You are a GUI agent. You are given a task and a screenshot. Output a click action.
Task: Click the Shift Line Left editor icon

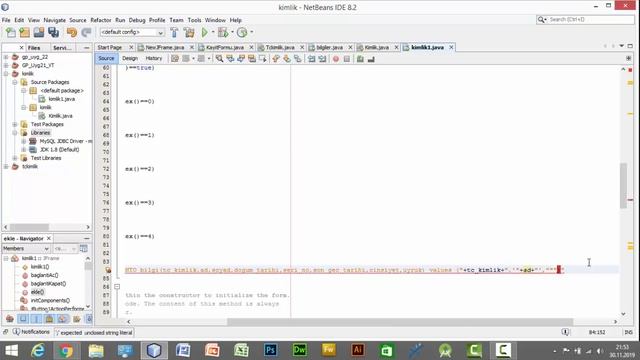311,59
